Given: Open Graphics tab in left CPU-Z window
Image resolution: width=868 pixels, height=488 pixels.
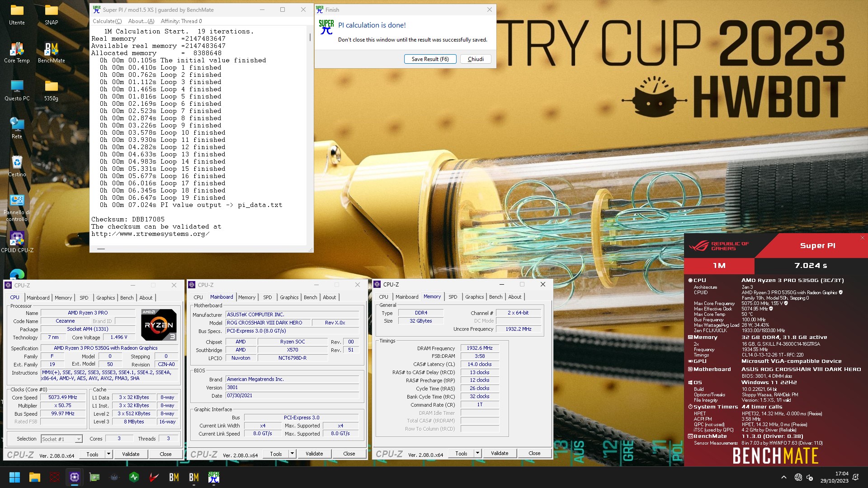Looking at the screenshot, I should [x=106, y=298].
